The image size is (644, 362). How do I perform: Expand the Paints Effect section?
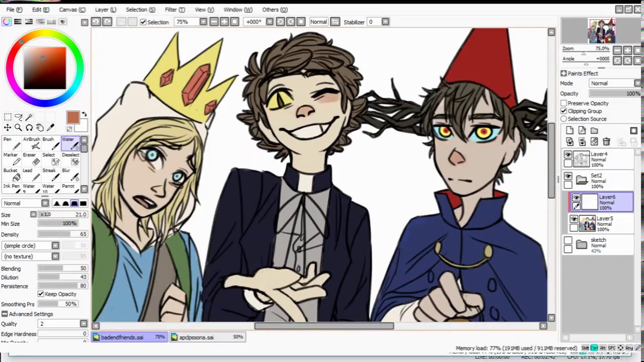tap(563, 73)
